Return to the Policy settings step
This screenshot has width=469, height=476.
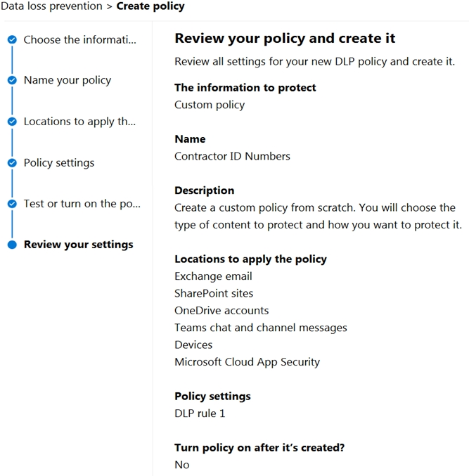59,163
